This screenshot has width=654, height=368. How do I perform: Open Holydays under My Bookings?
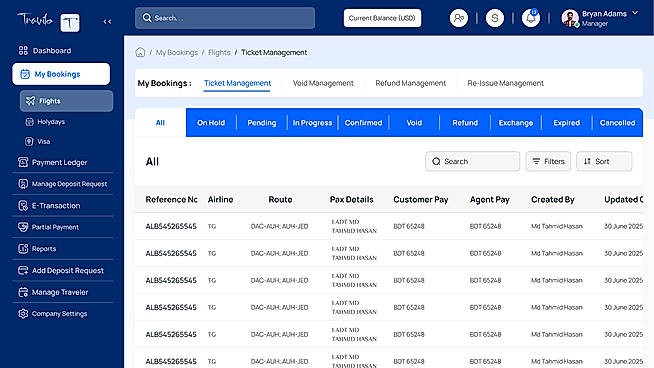pyautogui.click(x=45, y=122)
